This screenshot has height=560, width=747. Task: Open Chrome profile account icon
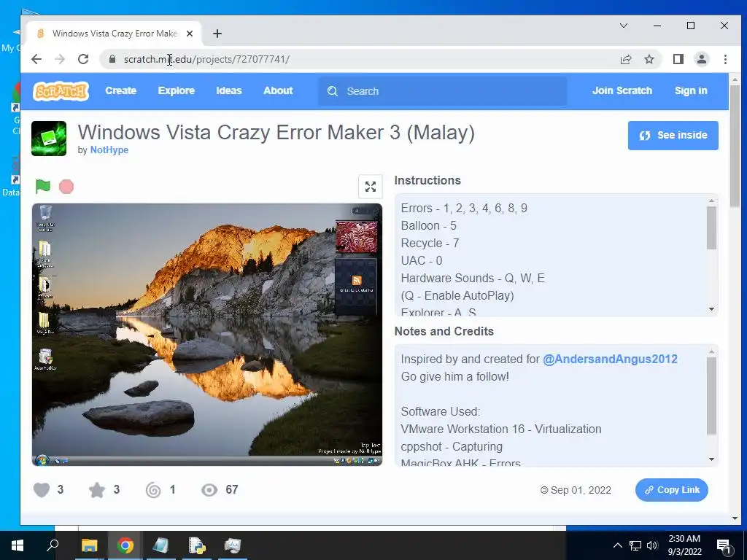coord(702,59)
